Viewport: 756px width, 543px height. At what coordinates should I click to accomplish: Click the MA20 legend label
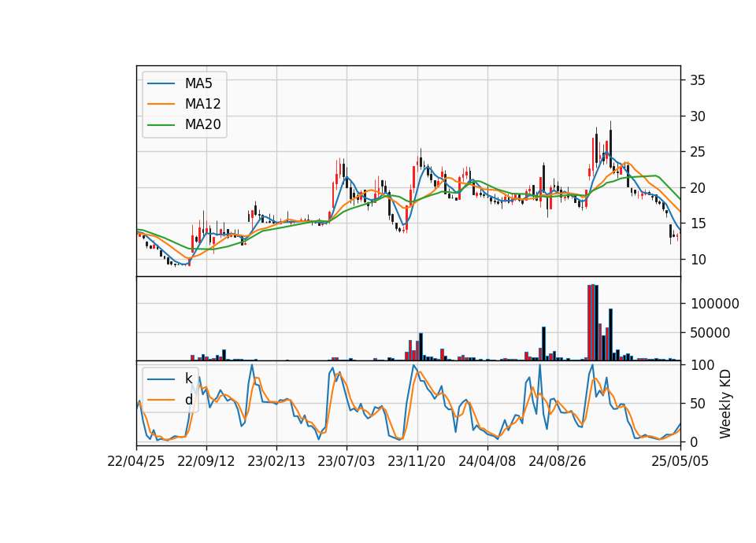point(202,124)
